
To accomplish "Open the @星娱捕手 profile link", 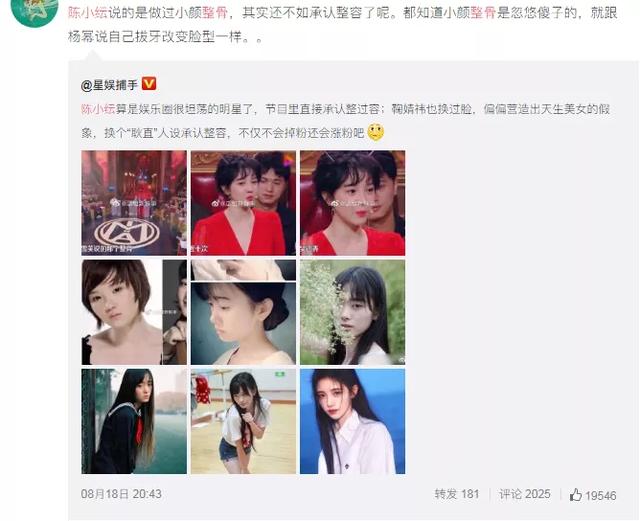I will 109,85.
